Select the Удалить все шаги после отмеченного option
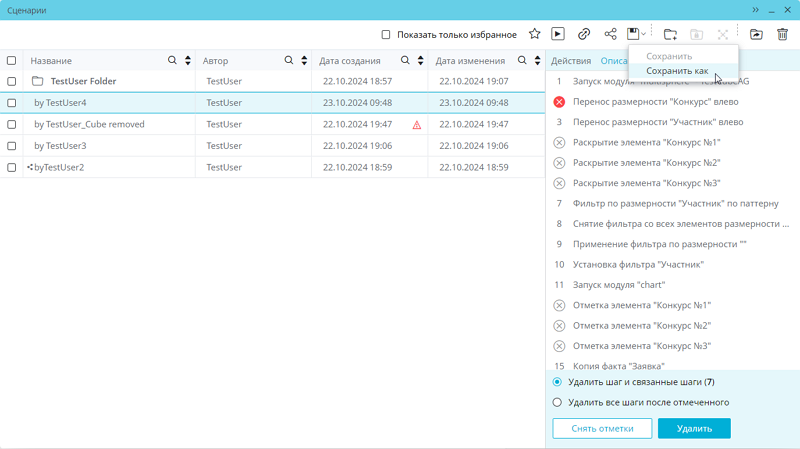 pos(558,402)
